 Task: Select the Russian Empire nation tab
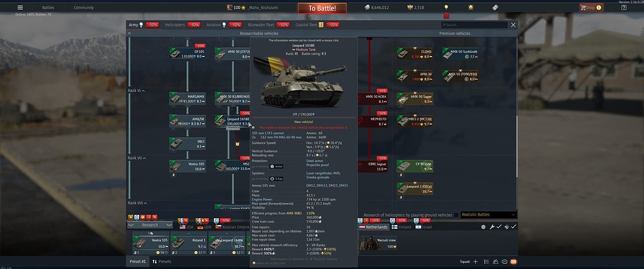click(232, 227)
